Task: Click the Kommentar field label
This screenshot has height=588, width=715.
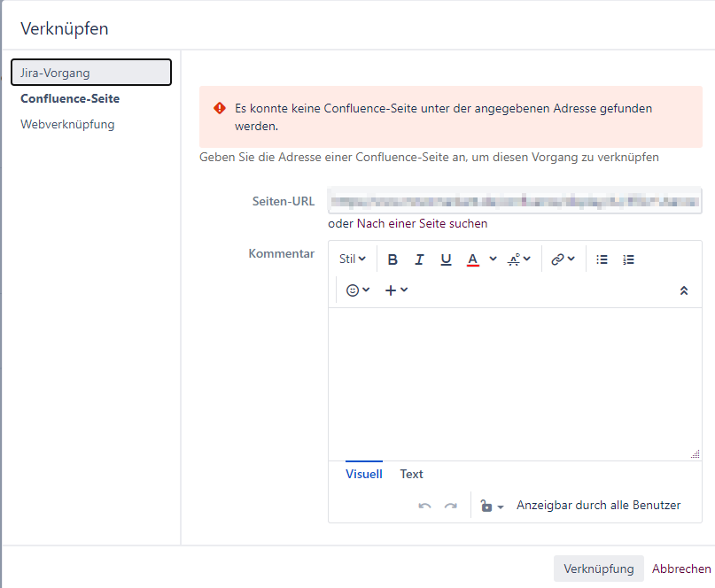Action: [282, 253]
